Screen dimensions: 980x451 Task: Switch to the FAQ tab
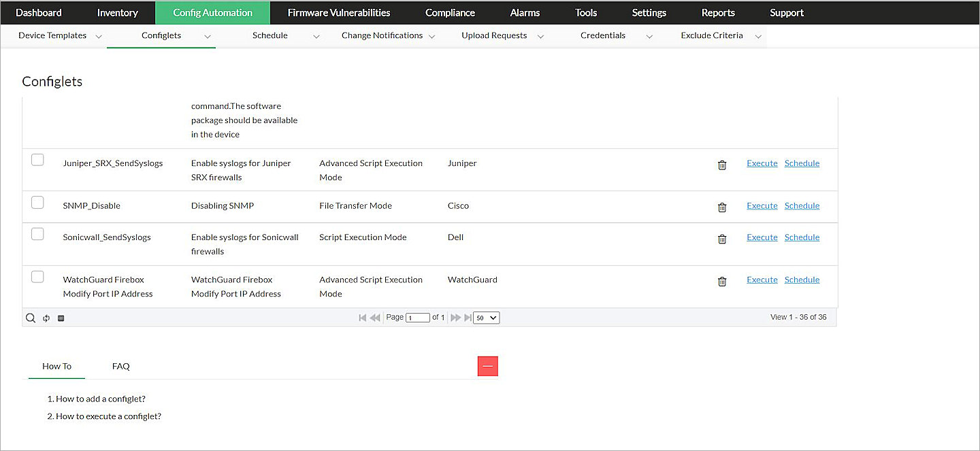click(120, 366)
